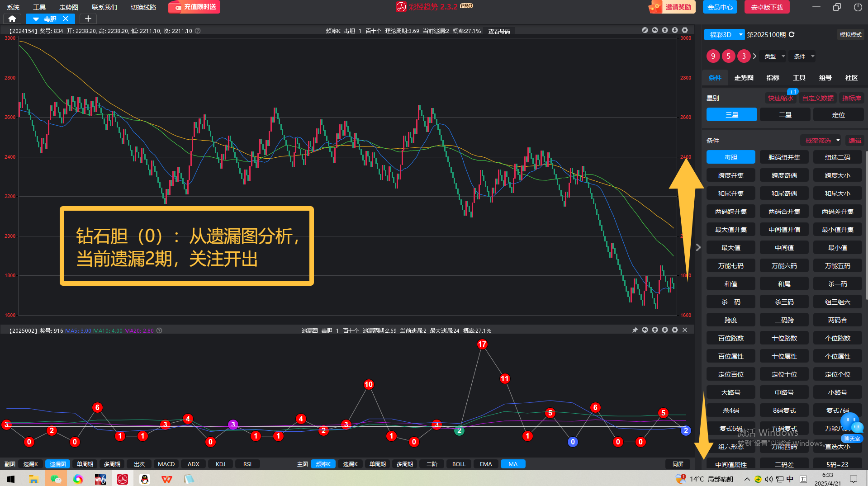The height and width of the screenshot is (486, 868).
Task: Click the right panel vertical scrollbar
Action: (866, 225)
